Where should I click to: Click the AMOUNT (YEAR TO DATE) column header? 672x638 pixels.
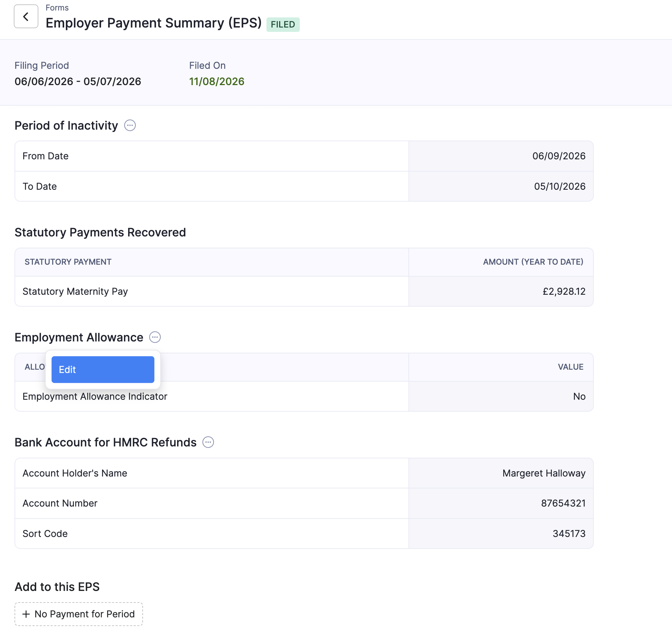click(x=533, y=262)
